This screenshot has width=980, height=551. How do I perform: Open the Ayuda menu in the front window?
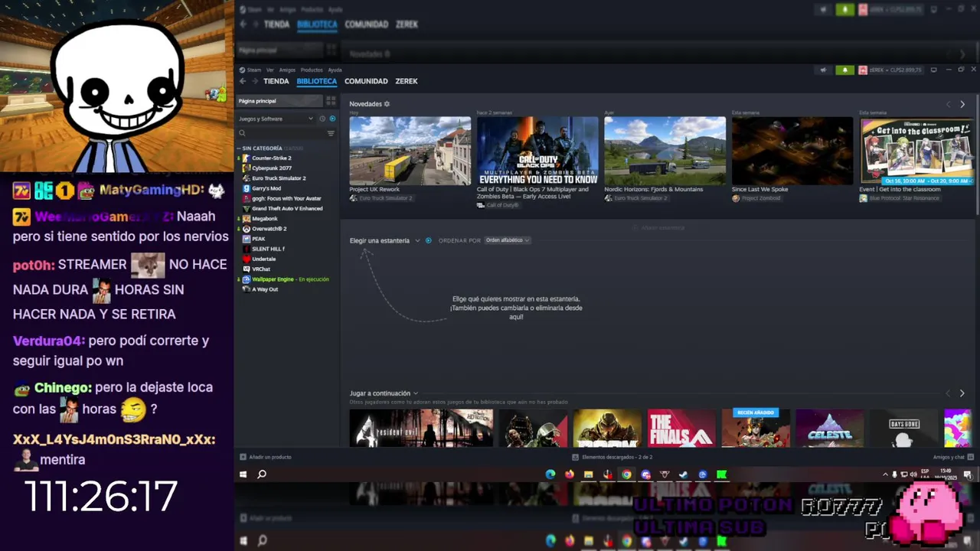click(335, 70)
